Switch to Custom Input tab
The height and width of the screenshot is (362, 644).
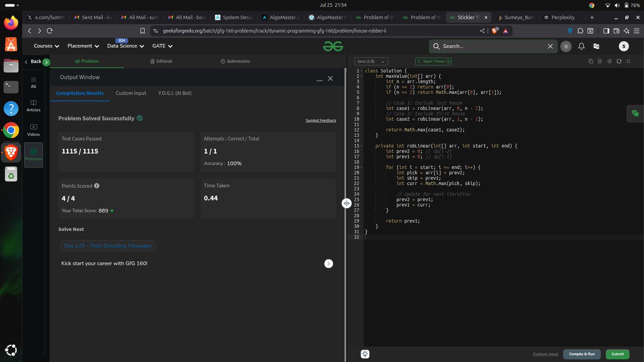[x=131, y=93]
